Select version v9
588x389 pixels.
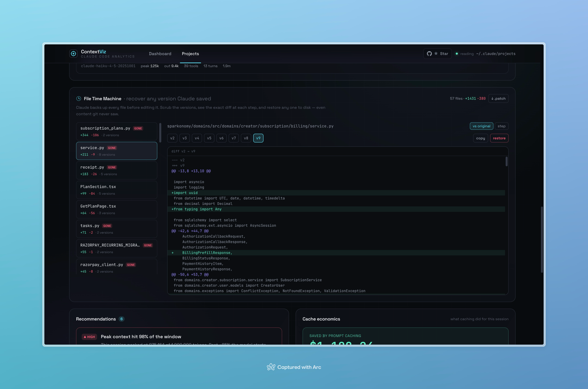[x=258, y=138]
